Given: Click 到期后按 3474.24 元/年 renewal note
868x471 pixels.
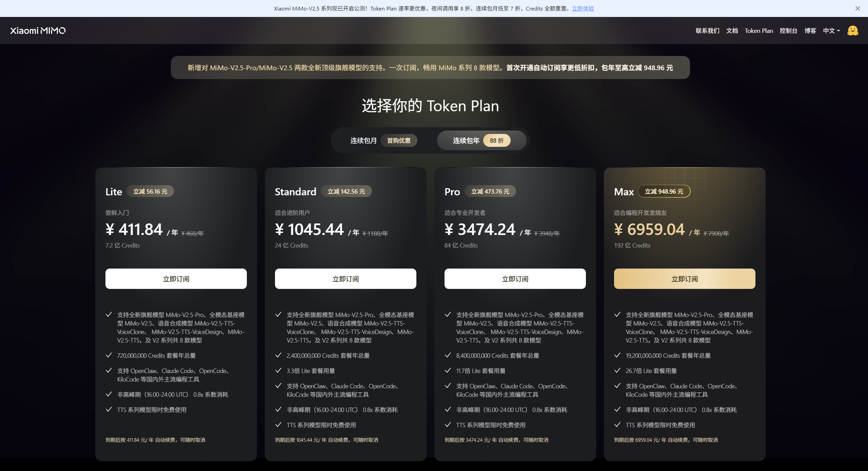Looking at the screenshot, I should click(496, 440).
